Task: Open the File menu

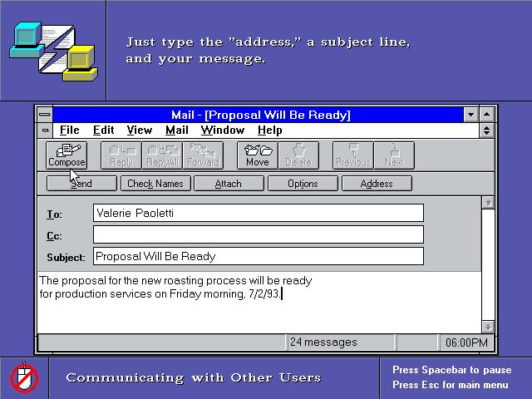Action: [x=70, y=131]
